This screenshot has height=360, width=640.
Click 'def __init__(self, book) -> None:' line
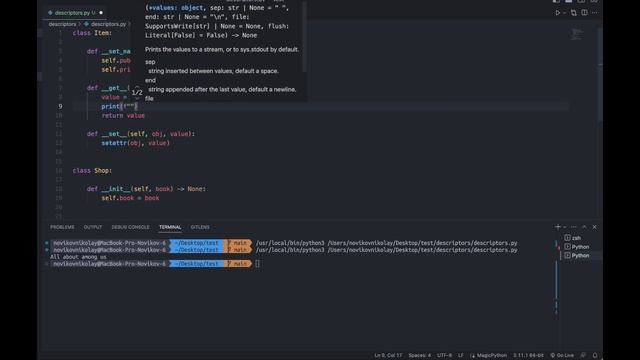point(146,189)
